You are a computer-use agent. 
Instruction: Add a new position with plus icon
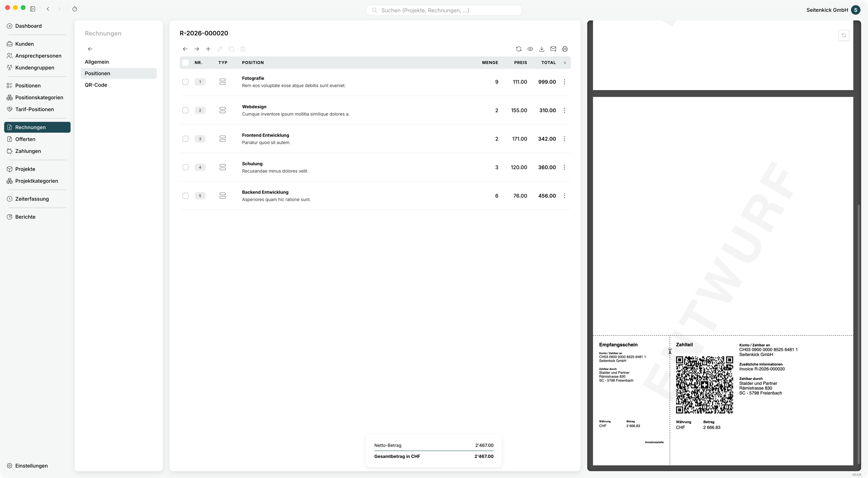[208, 49]
